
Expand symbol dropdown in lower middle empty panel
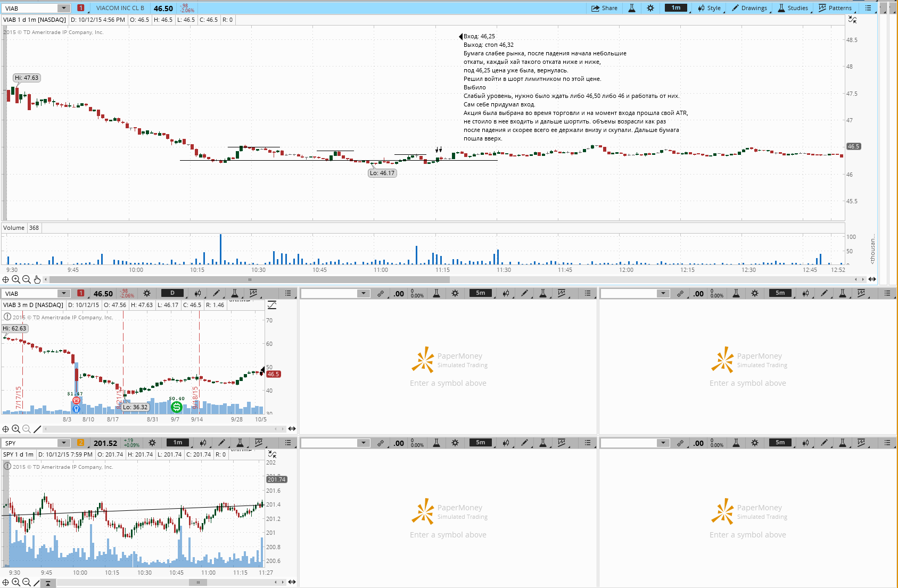364,443
